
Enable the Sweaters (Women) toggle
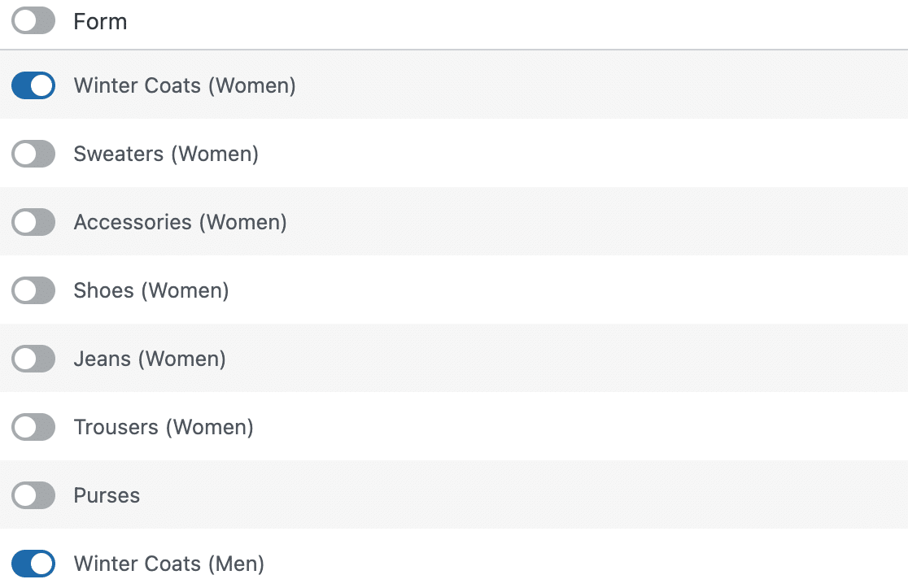(x=33, y=154)
